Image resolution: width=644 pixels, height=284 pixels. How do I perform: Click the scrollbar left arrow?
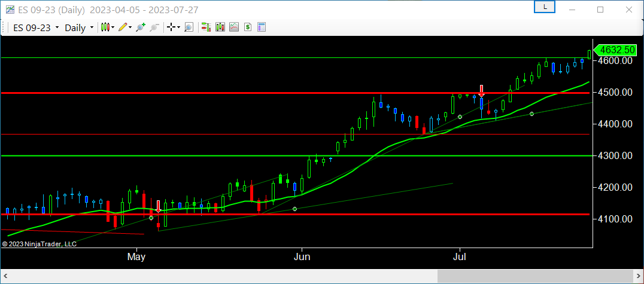[5, 276]
